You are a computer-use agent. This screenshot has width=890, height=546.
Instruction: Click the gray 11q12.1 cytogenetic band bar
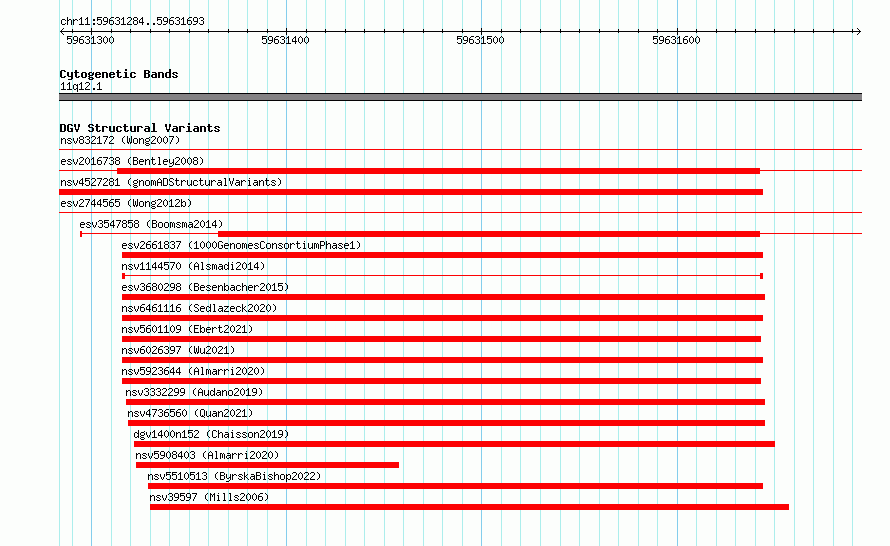pos(460,97)
